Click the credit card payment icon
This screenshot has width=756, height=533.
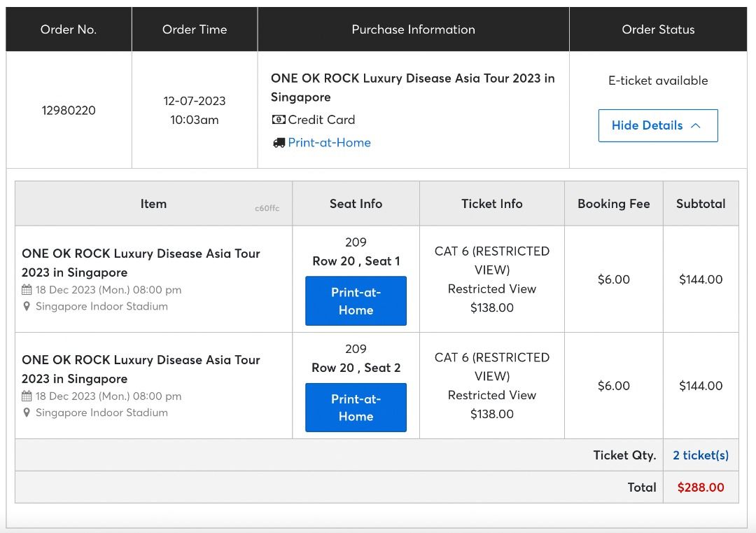click(279, 120)
